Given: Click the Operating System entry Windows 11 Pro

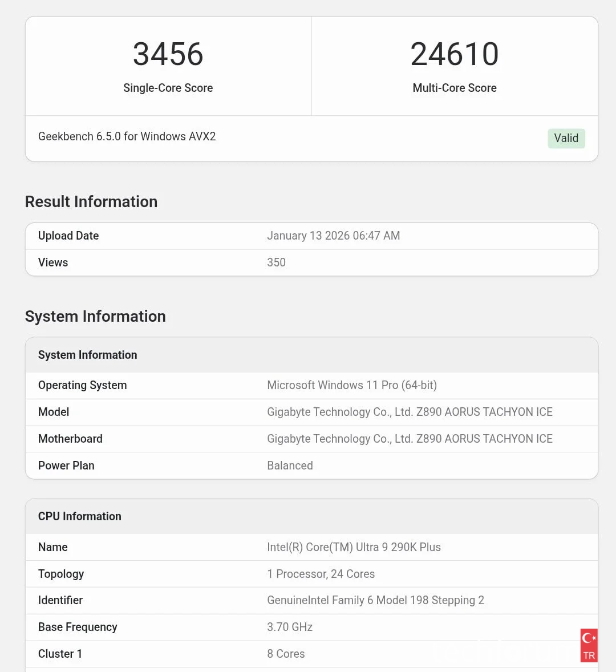Looking at the screenshot, I should 351,385.
